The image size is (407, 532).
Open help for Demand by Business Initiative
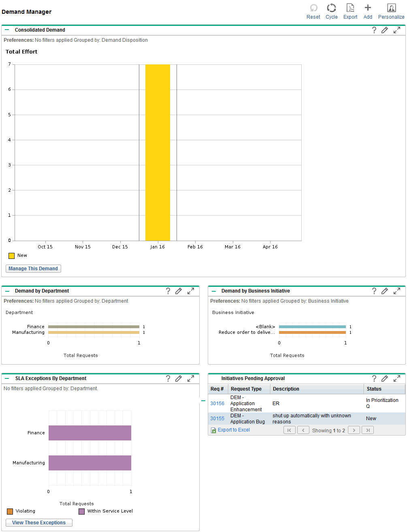374,291
